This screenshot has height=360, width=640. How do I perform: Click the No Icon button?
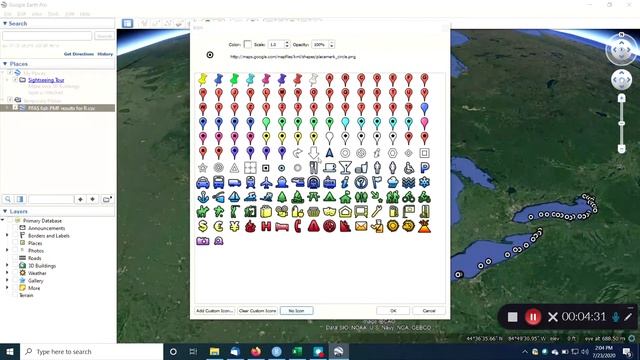tap(296, 311)
